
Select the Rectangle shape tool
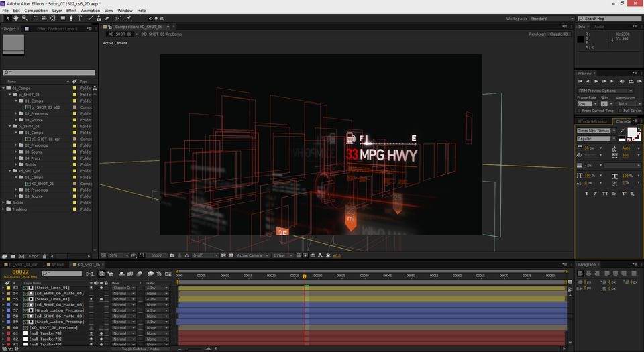point(63,18)
